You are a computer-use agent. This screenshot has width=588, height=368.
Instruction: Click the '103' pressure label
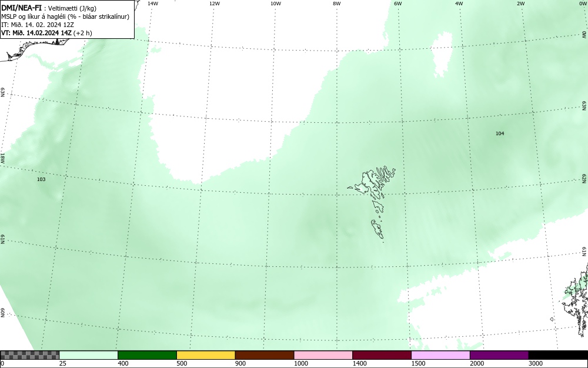(x=41, y=179)
